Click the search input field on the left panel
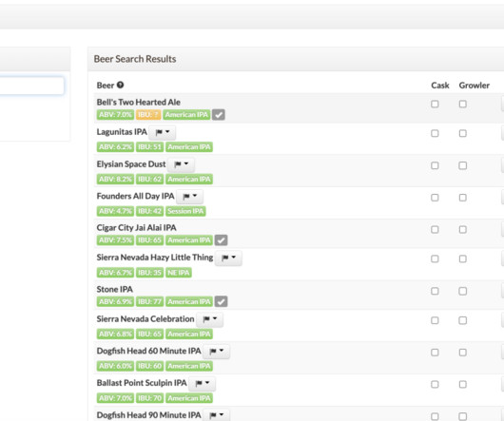Image resolution: width=504 pixels, height=421 pixels. [x=31, y=86]
